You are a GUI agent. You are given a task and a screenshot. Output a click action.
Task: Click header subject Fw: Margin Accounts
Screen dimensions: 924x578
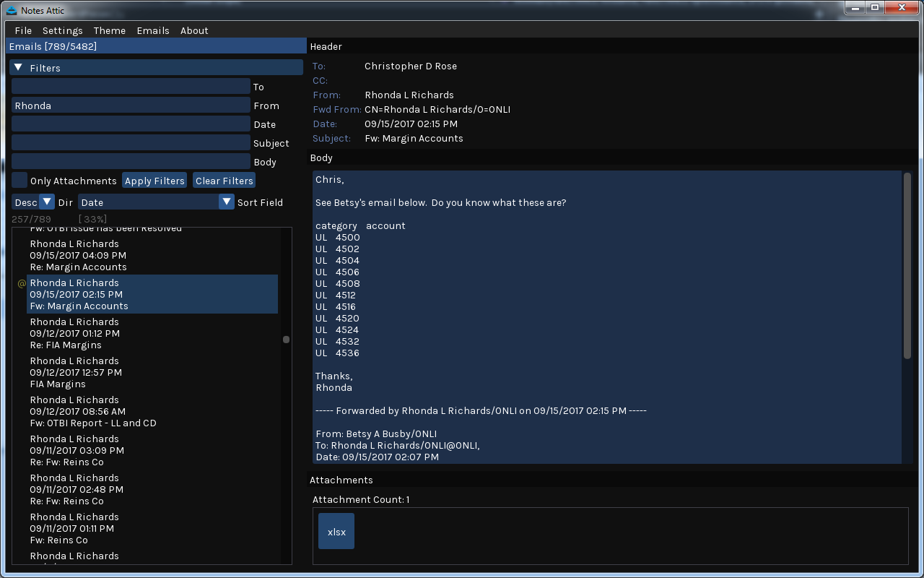tap(414, 138)
